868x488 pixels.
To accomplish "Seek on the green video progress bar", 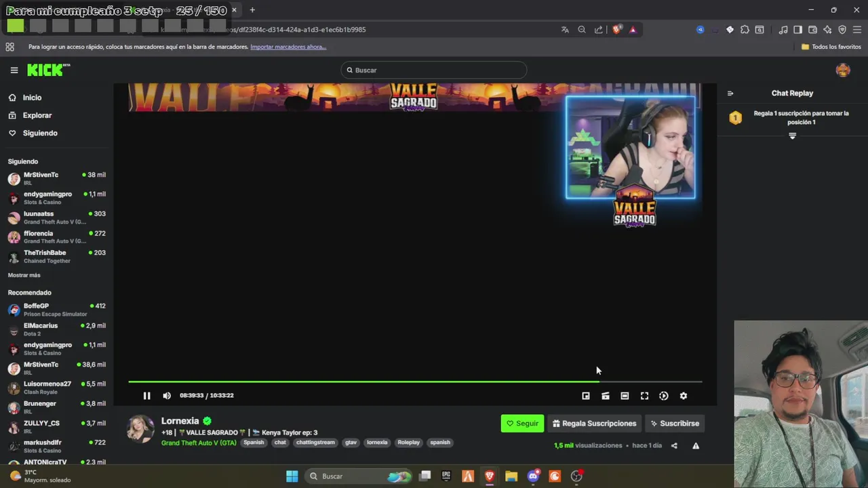I will (415, 382).
